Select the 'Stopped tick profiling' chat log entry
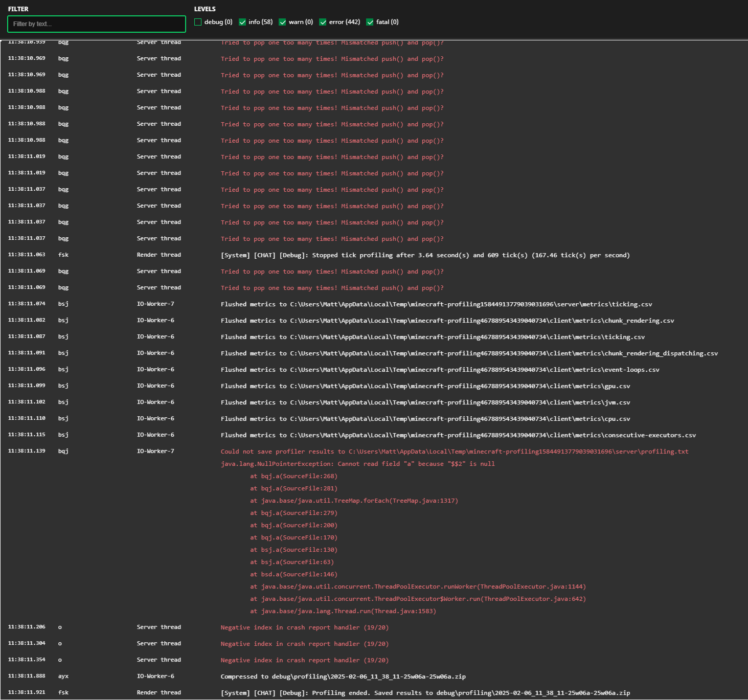 pyautogui.click(x=425, y=255)
